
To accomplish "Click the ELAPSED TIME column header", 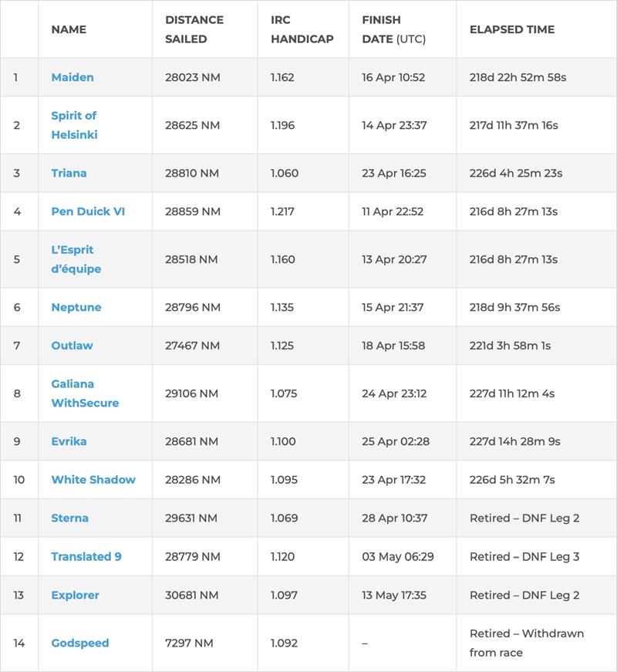I will tap(512, 29).
